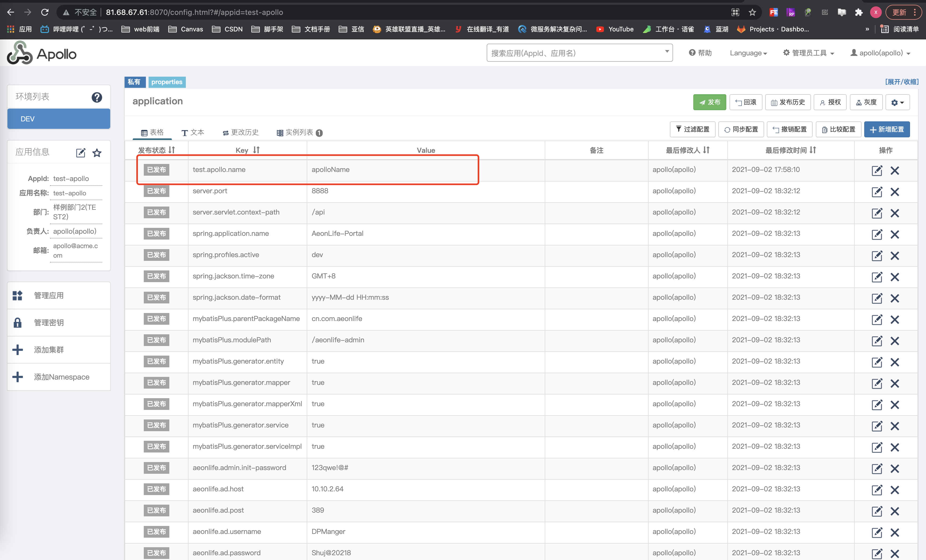Open 管理密钥 in sidebar
The image size is (926, 560).
[x=59, y=323]
